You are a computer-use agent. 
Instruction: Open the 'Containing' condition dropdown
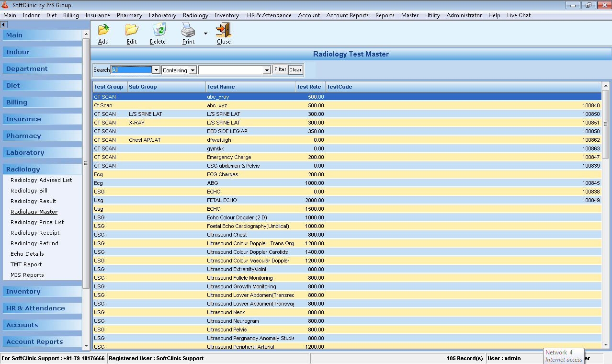point(193,70)
